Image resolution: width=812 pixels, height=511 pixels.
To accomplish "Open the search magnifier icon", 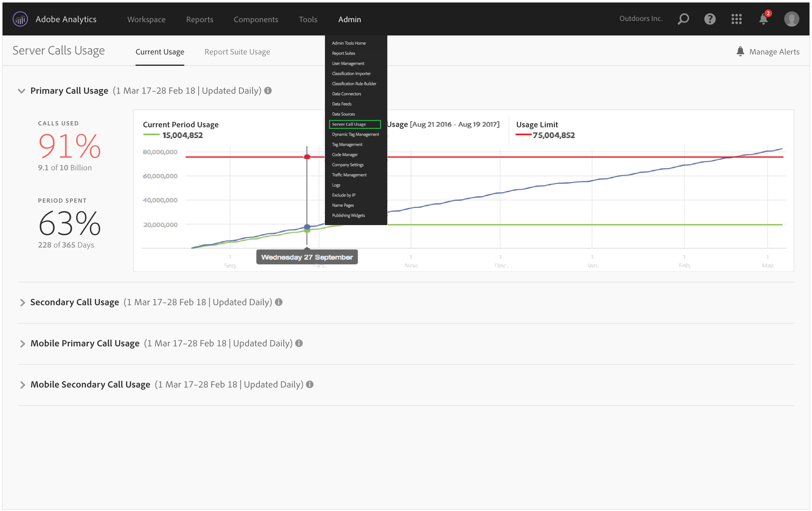I will pyautogui.click(x=683, y=19).
